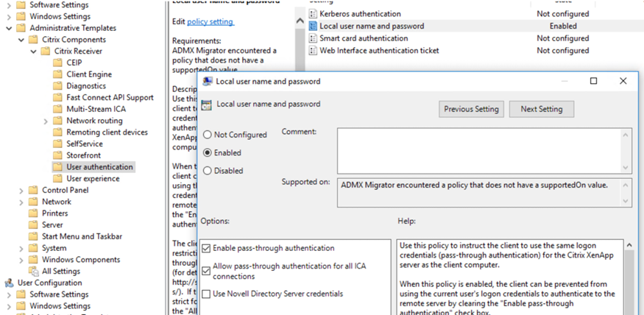
Task: Select the Storefront tree item
Action: click(x=83, y=155)
